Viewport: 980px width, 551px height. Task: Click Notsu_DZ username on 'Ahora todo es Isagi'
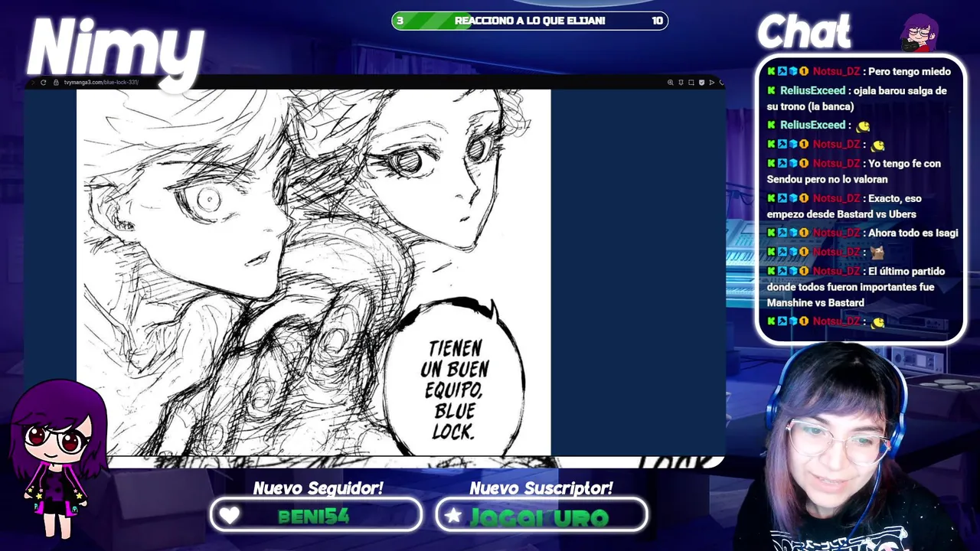tap(836, 233)
